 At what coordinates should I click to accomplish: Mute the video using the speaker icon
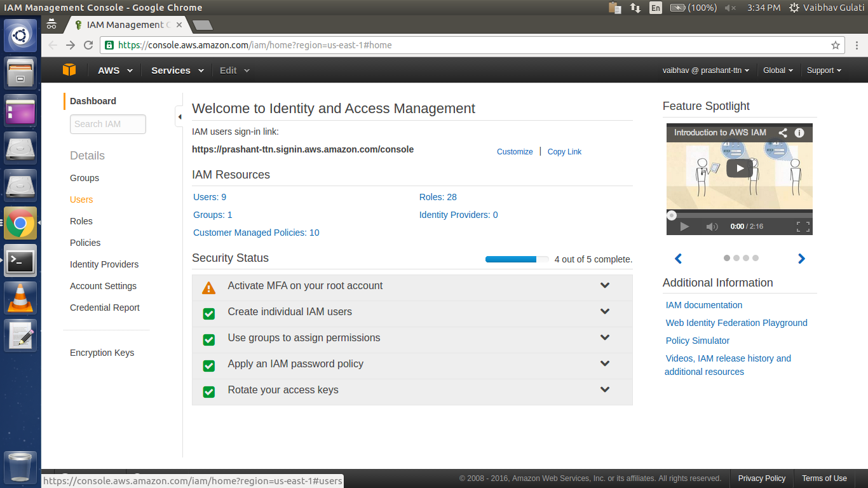712,227
